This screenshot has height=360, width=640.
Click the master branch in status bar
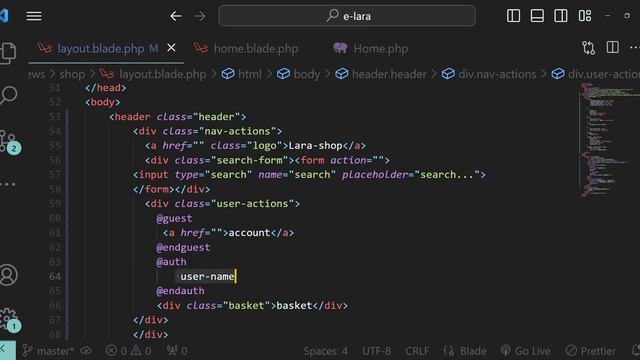(x=48, y=351)
